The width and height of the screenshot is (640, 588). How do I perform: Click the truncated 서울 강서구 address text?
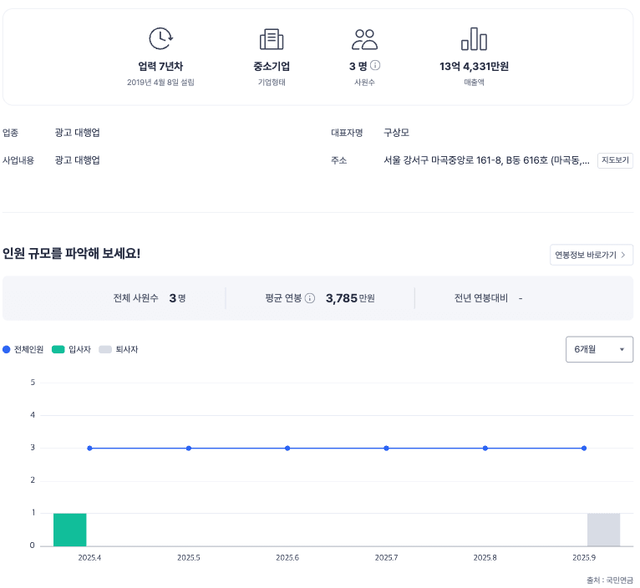486,160
